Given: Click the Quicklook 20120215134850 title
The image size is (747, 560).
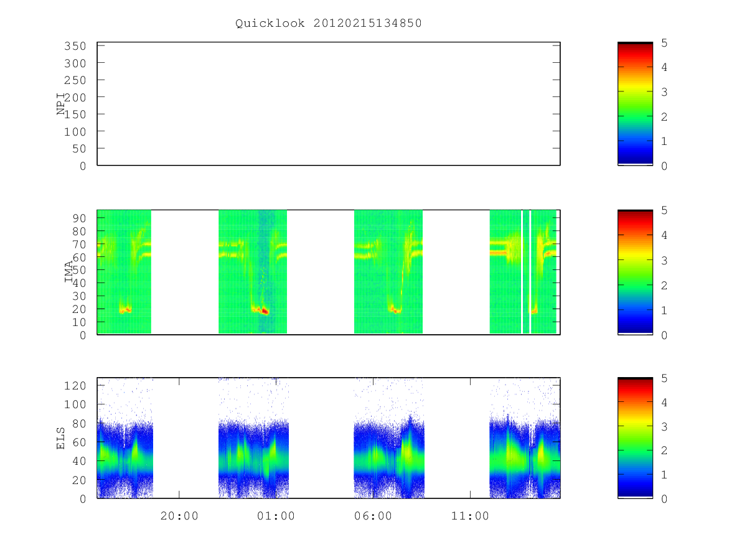Looking at the screenshot, I should click(329, 24).
